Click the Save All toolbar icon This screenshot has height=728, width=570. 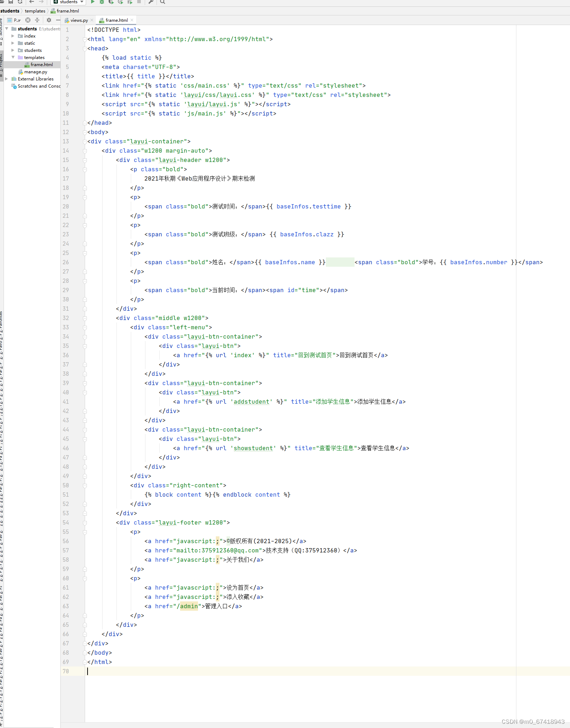(11, 2)
